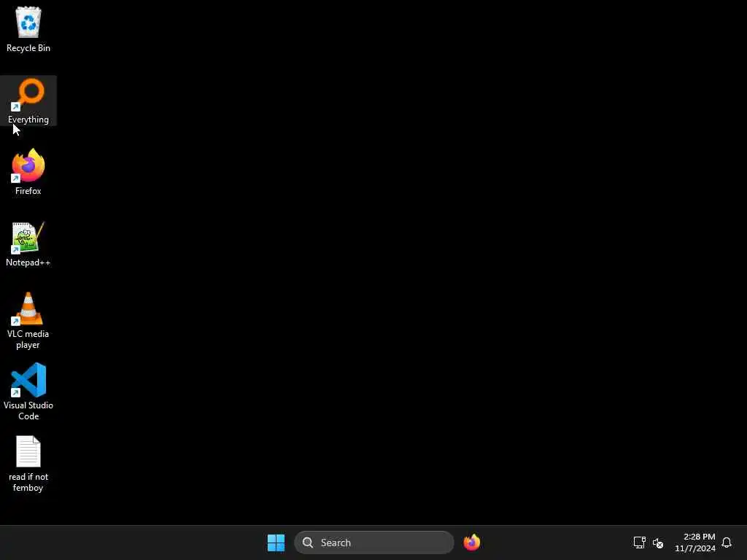The image size is (747, 560).
Task: Click the taskbar Search box
Action: (374, 542)
